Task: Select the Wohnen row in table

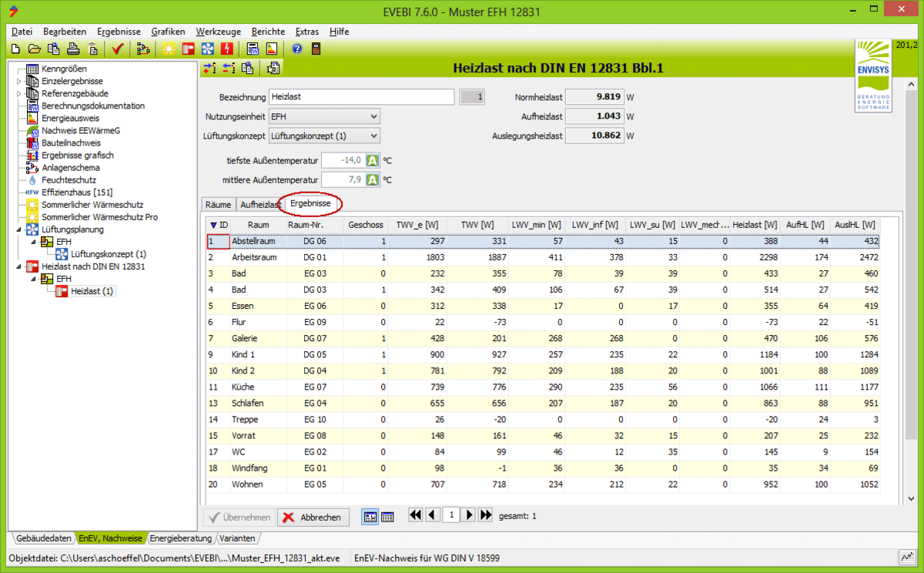Action: click(x=544, y=484)
